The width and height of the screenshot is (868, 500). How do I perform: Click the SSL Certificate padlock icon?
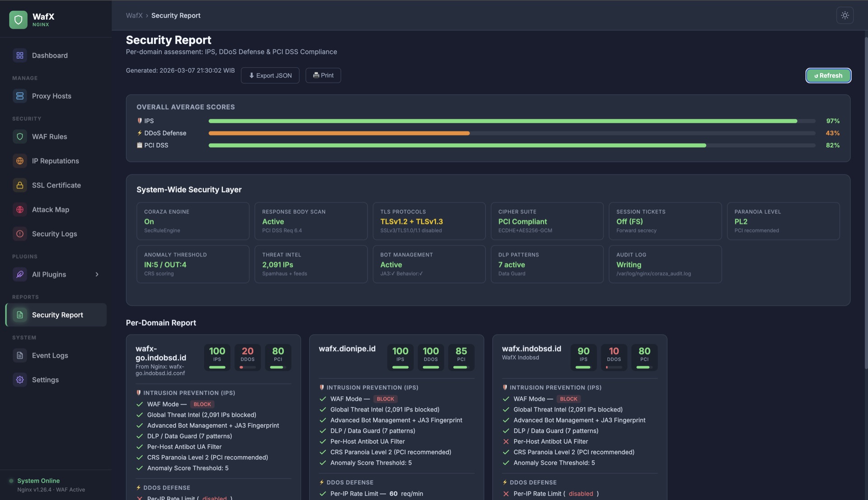[x=19, y=185]
